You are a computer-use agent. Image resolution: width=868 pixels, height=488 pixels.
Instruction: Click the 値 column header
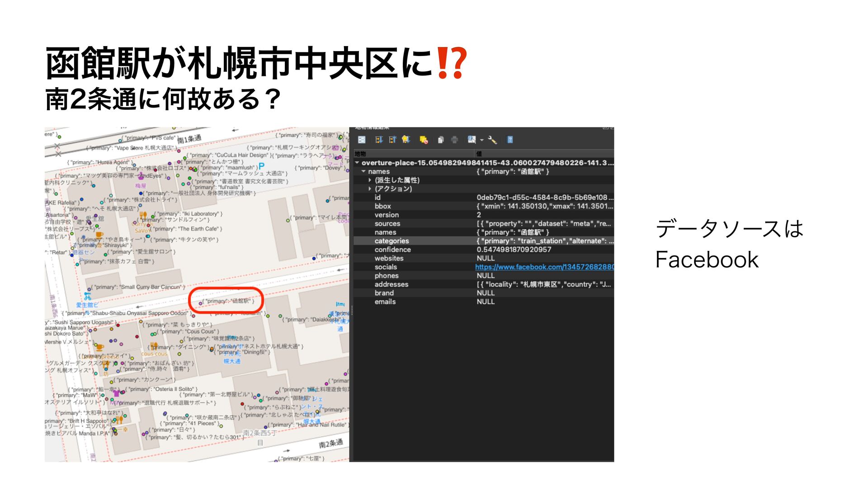(x=479, y=154)
